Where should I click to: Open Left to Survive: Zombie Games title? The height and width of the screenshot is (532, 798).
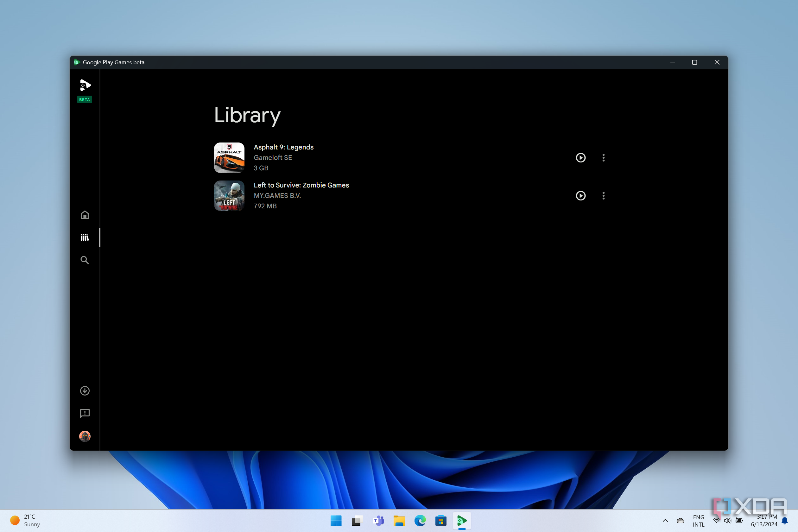[301, 185]
